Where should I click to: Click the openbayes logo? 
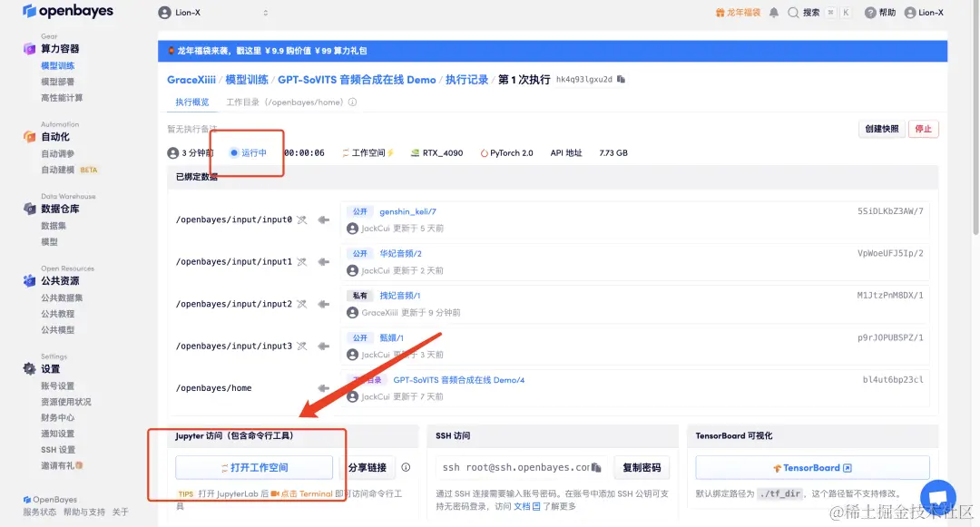click(x=68, y=11)
